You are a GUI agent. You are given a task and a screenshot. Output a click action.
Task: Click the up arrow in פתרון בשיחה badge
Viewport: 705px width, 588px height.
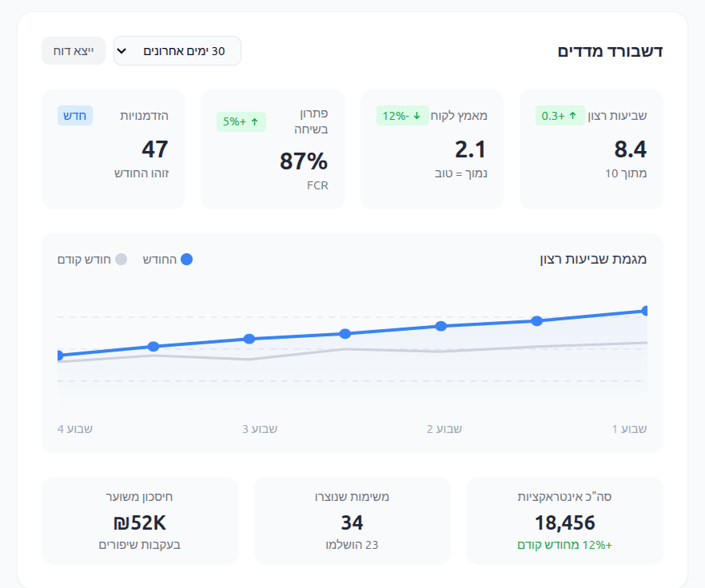(x=254, y=121)
